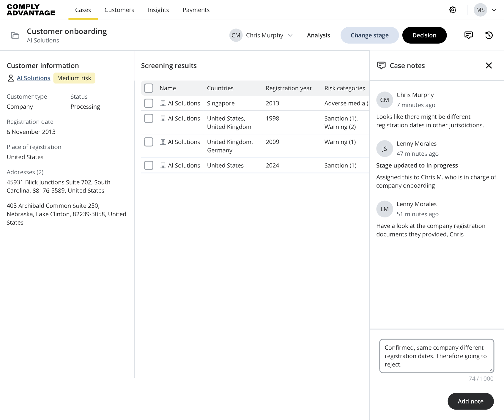Click the CM avatar in the case header
Viewport: 504px width, 420px height.
[236, 35]
